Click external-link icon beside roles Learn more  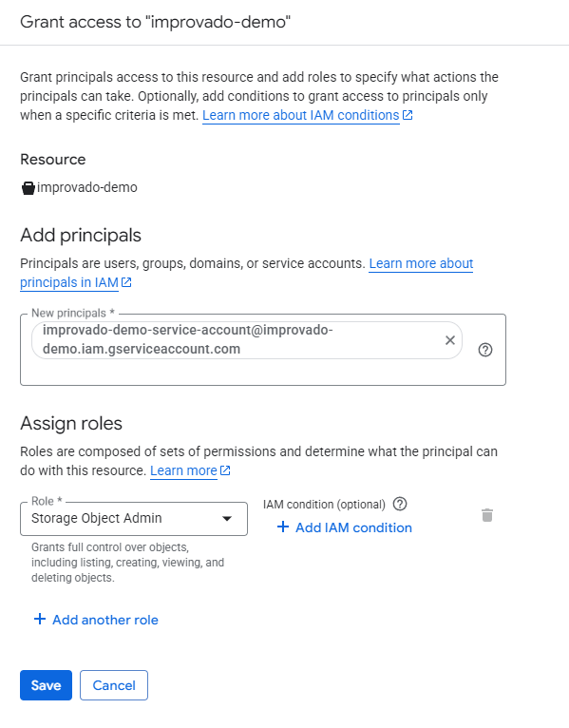pos(225,470)
